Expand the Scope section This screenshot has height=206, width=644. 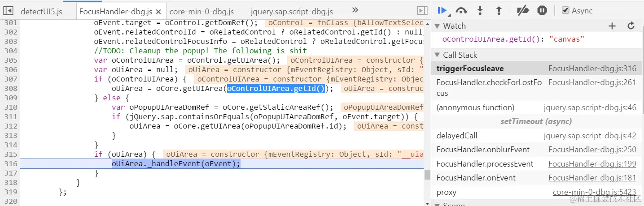pyautogui.click(x=437, y=204)
